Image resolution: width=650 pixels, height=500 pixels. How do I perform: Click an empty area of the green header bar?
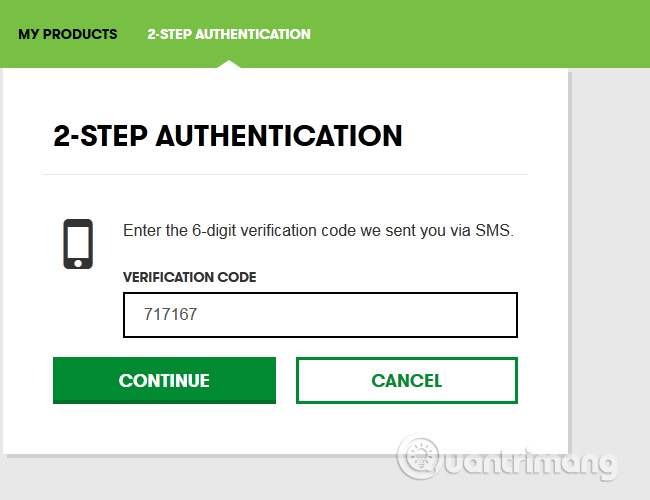[x=480, y=34]
